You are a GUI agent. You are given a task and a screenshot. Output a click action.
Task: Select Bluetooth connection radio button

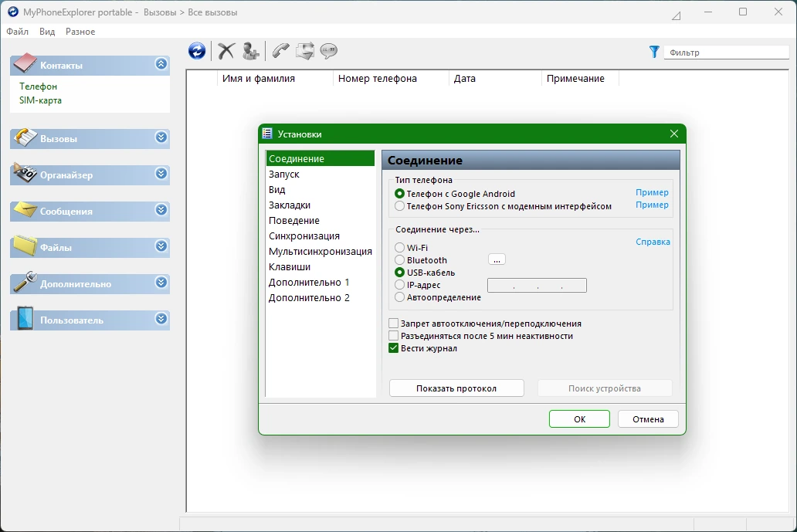click(399, 260)
